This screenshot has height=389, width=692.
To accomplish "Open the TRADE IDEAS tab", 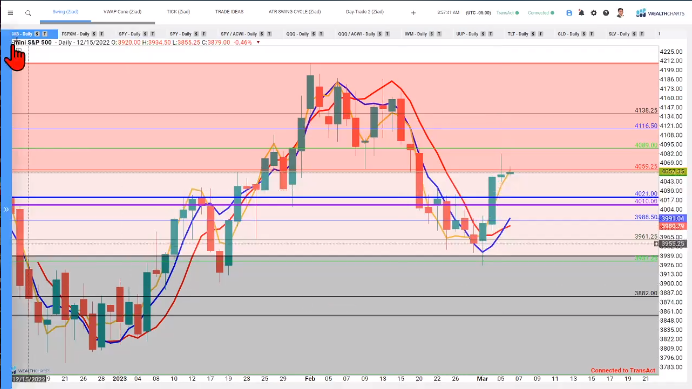I will click(229, 12).
